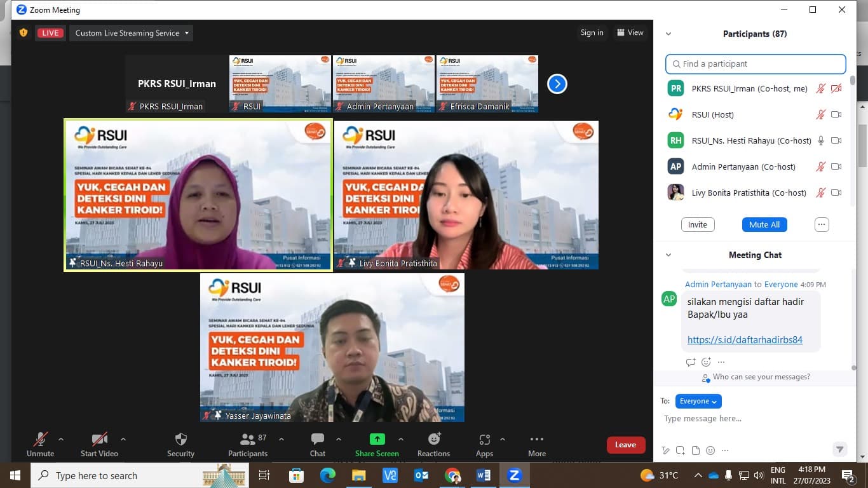Open chat options arrow in toolbar
This screenshot has height=488, width=868.
click(x=339, y=439)
